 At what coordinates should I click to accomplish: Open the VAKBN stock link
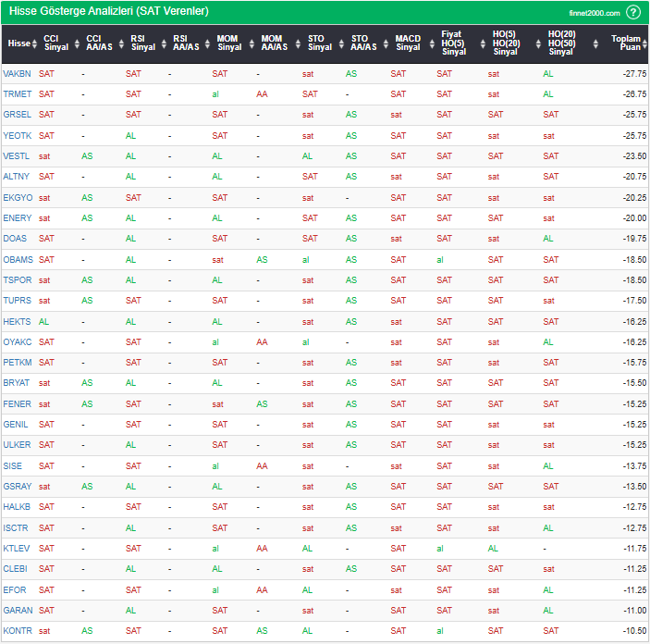tap(17, 73)
